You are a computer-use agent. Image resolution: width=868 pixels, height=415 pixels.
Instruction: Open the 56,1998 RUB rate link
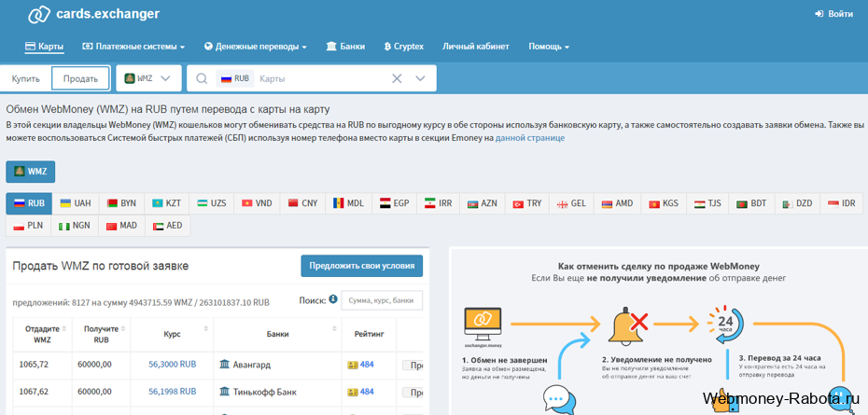pos(172,392)
